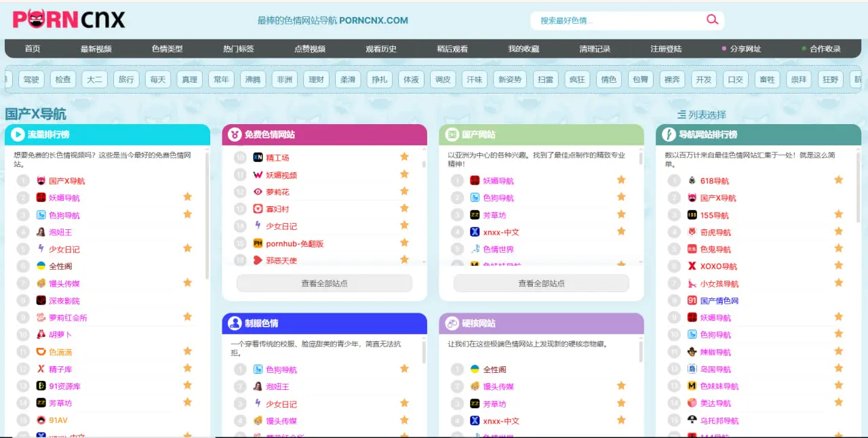This screenshot has width=868, height=438.
Task: Click the 国产网站 header icon
Action: click(452, 134)
